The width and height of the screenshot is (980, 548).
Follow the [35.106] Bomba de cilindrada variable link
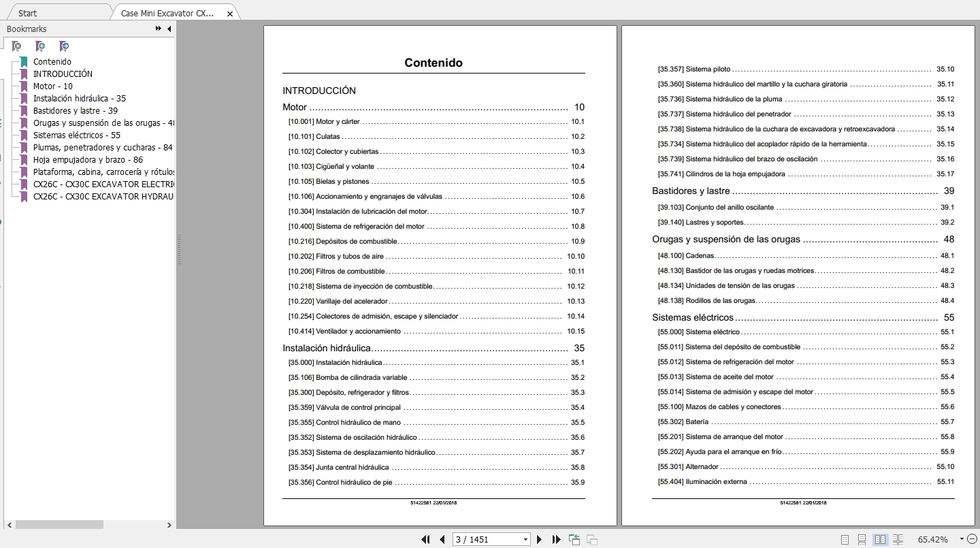click(436, 378)
